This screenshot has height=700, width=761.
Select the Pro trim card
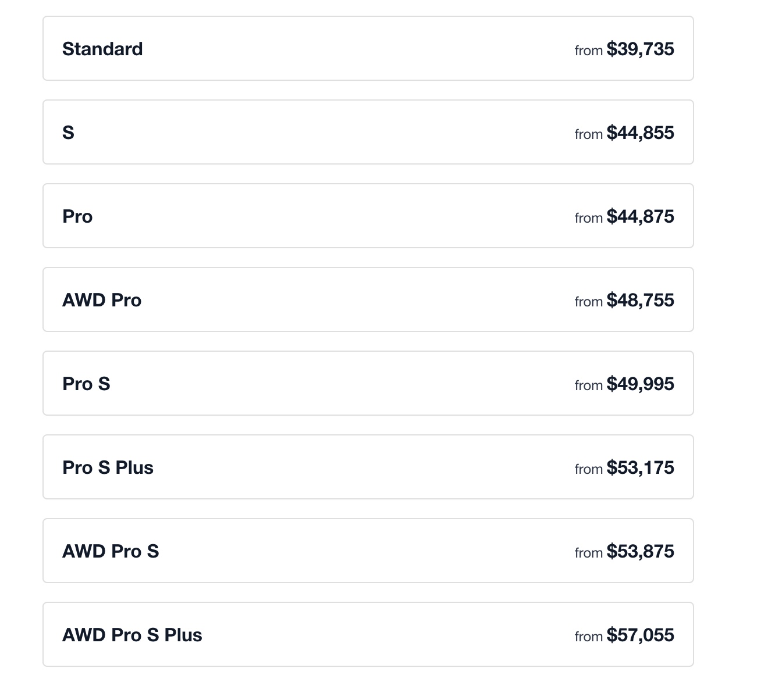(368, 216)
